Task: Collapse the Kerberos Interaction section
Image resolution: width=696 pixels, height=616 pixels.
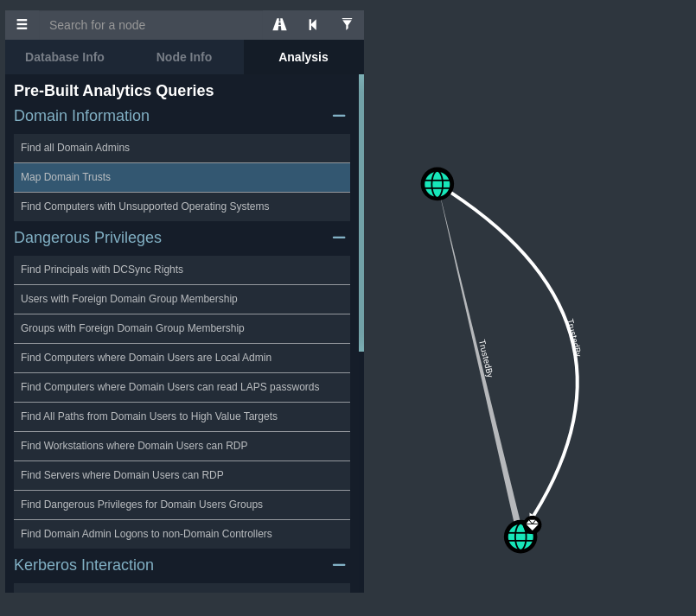Action: pyautogui.click(x=339, y=565)
